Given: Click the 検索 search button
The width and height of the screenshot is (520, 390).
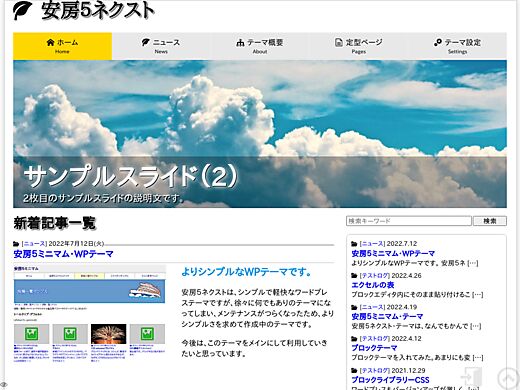Looking at the screenshot, I should pyautogui.click(x=490, y=221).
